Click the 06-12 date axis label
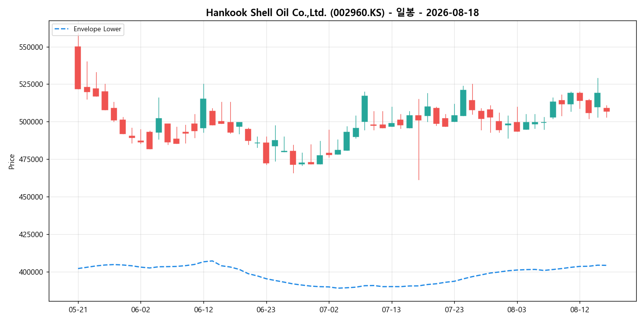644x322 pixels. point(203,310)
